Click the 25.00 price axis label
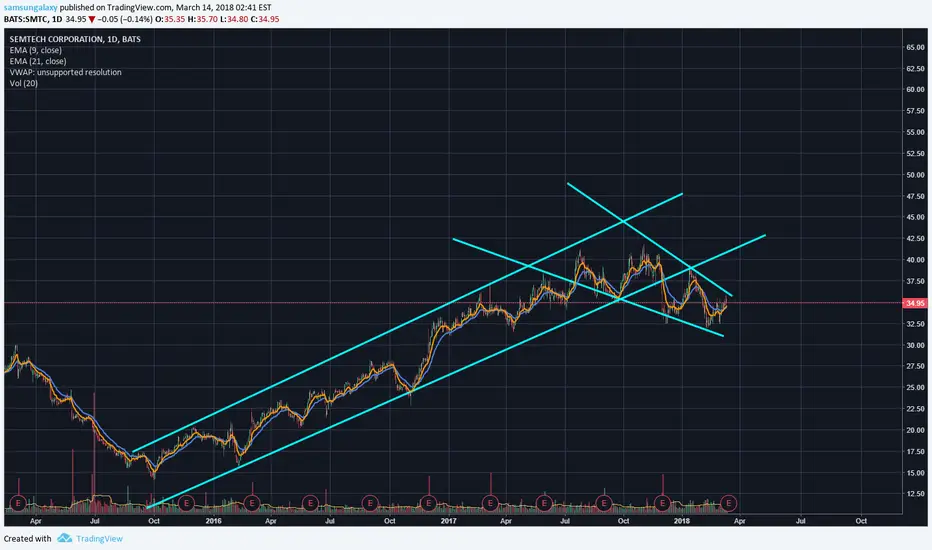This screenshot has width=932, height=550. pyautogui.click(x=915, y=388)
